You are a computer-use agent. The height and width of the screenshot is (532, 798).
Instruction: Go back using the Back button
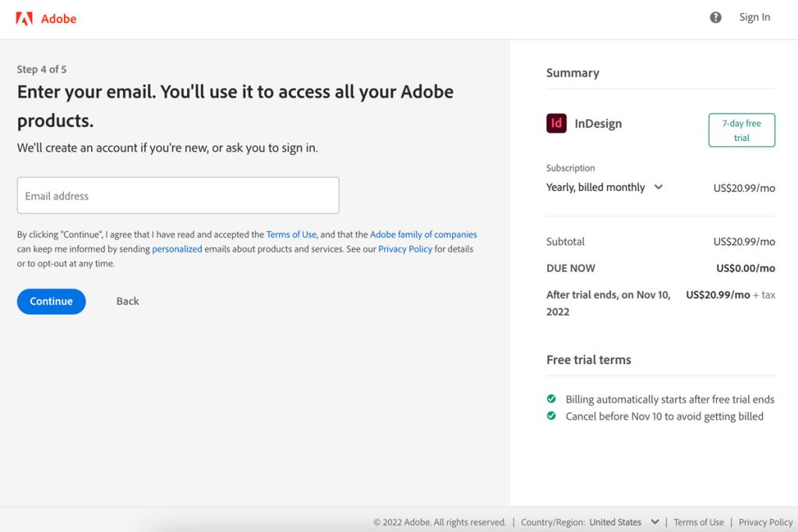click(127, 301)
